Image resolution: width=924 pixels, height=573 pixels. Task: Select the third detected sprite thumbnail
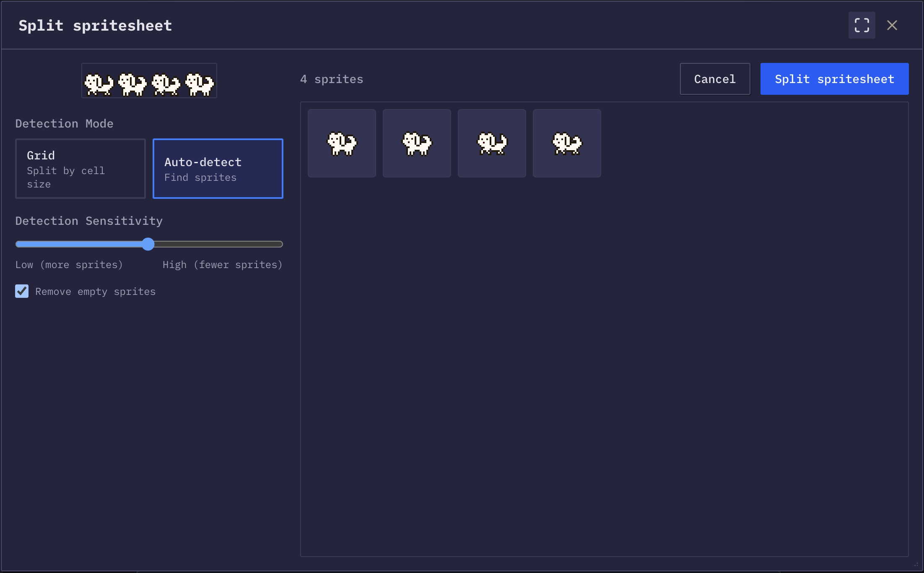(x=492, y=143)
